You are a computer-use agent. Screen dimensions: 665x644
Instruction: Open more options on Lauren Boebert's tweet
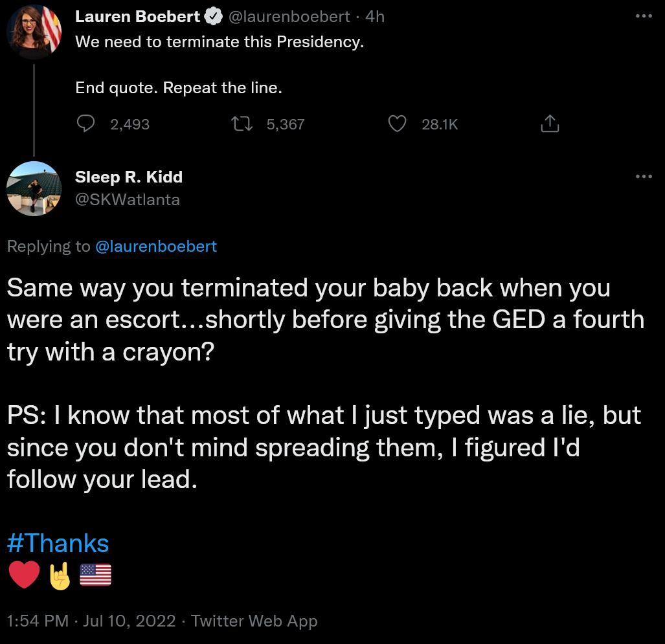[x=644, y=17]
